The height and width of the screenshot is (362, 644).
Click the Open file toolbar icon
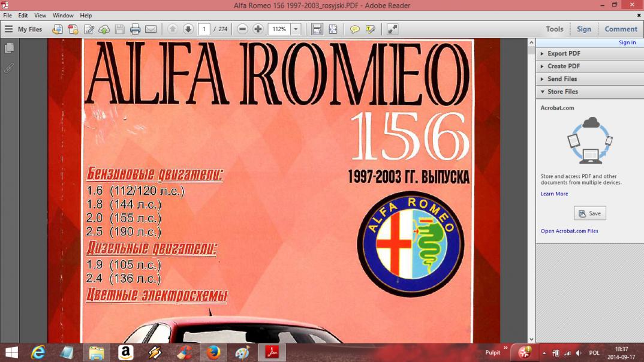(x=57, y=29)
